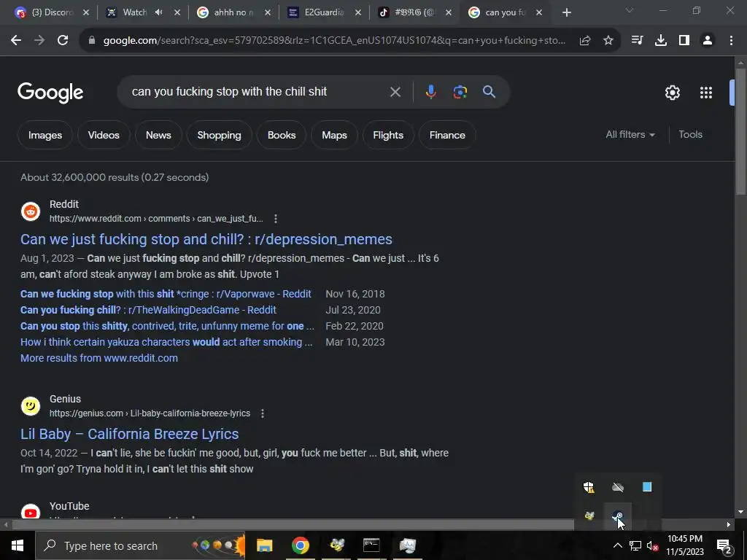
Task: Open Windows Start menu
Action: [18, 545]
